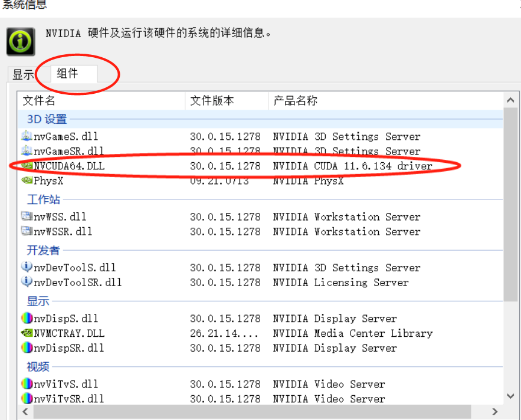The width and height of the screenshot is (521, 420).
Task: Switch to the 组件 tab
Action: [74, 73]
